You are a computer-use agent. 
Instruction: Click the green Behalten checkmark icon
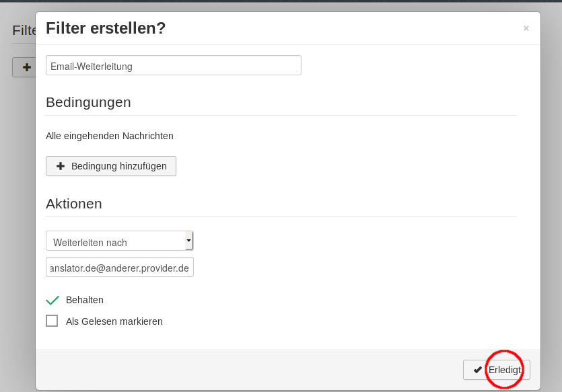[52, 300]
